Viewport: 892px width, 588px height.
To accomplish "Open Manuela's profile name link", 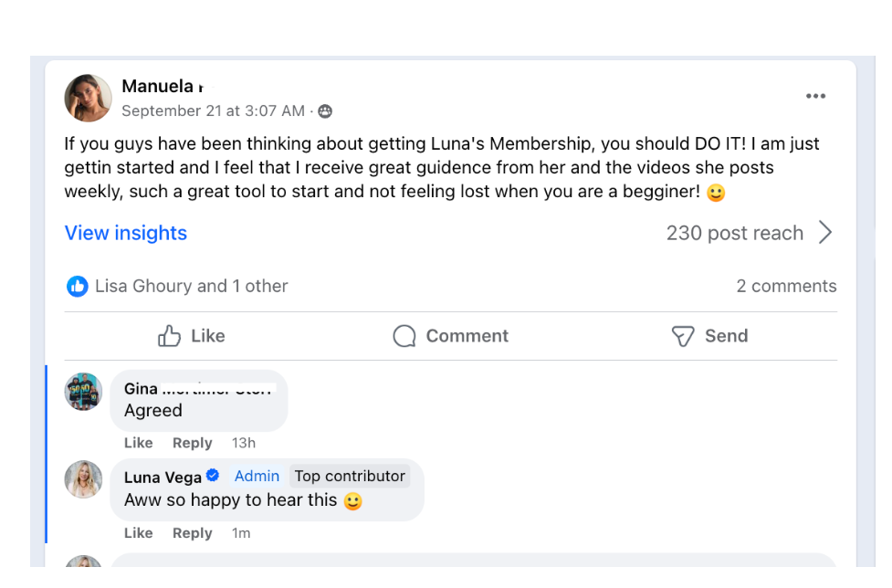I will click(158, 87).
